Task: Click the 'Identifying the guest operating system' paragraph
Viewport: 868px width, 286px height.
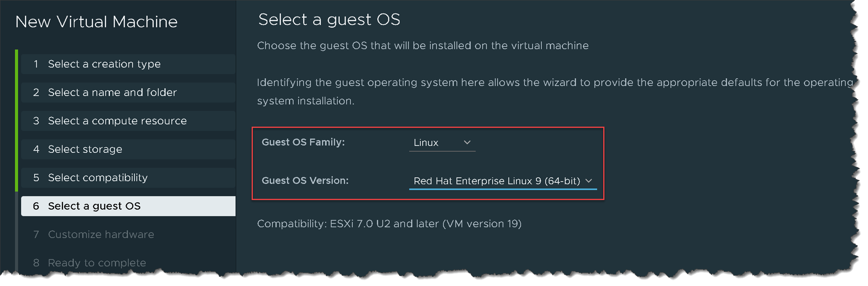Action: pyautogui.click(x=555, y=83)
